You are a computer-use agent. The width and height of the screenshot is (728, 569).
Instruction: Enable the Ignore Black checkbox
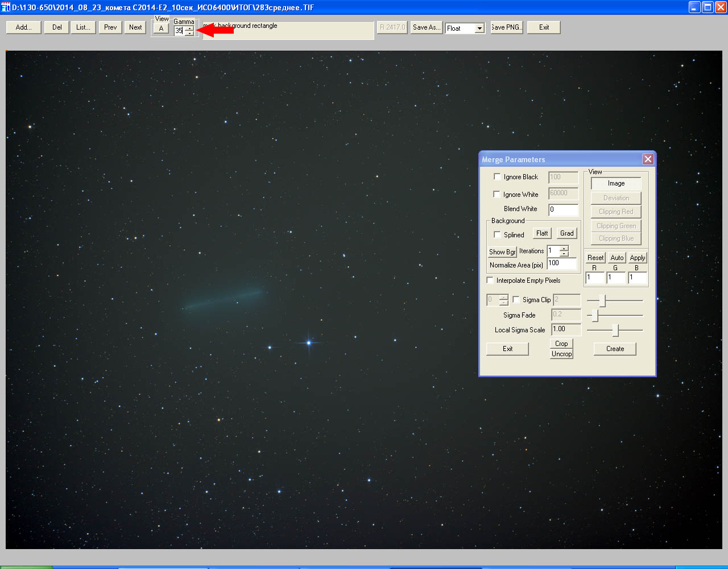pyautogui.click(x=497, y=177)
